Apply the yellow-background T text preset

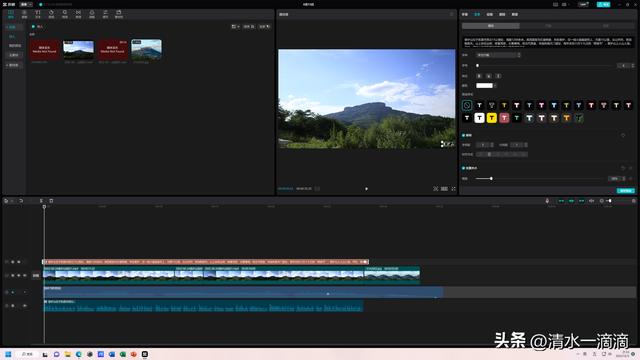pyautogui.click(x=492, y=118)
